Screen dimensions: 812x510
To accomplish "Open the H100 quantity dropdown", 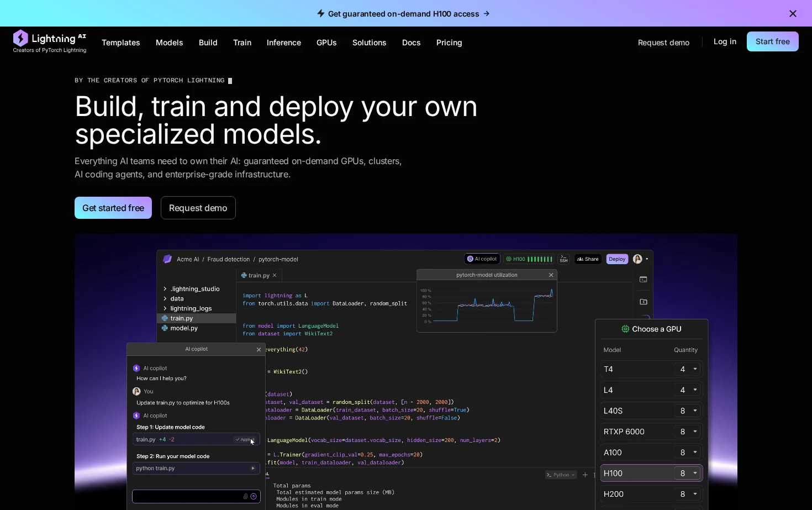I will (x=688, y=473).
